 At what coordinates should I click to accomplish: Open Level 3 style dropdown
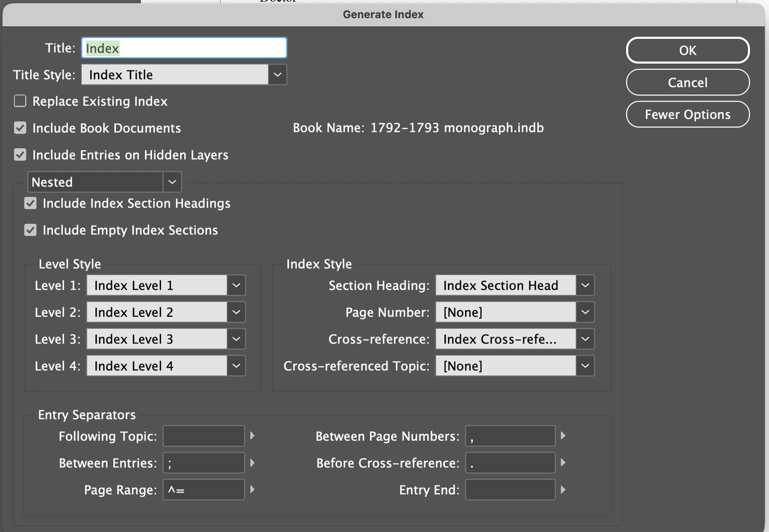(166, 339)
